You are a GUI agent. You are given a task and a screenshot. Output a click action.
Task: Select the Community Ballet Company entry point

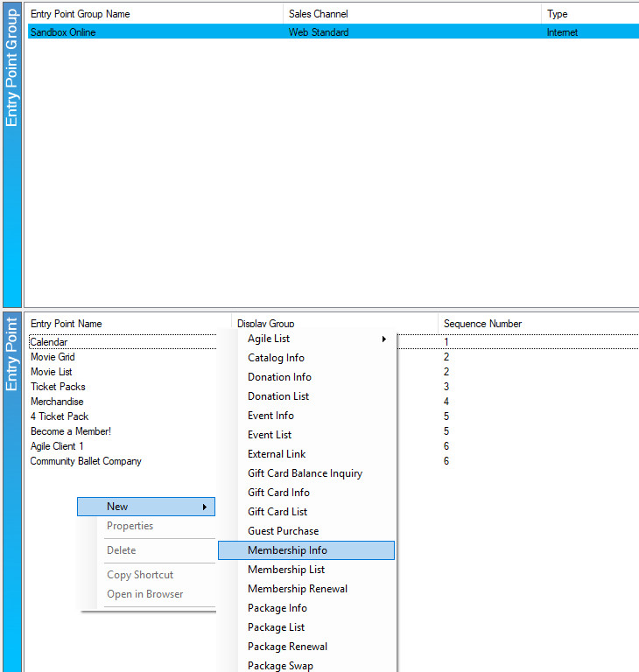click(x=86, y=462)
